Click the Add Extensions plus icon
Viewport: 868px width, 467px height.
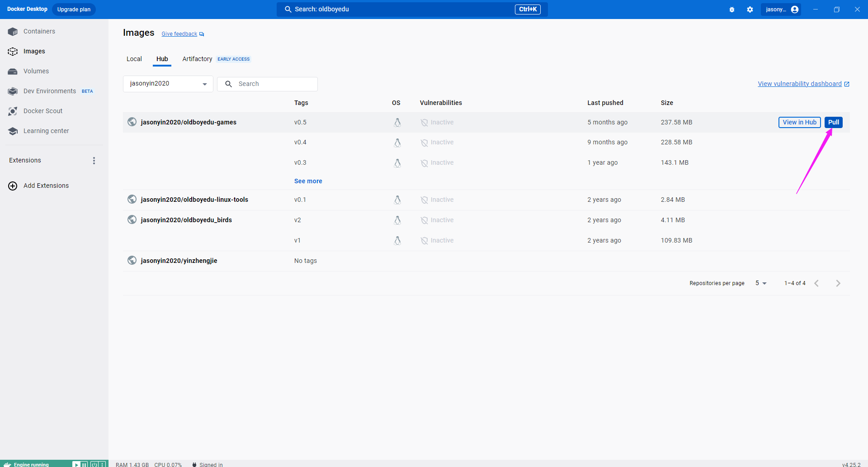click(x=13, y=186)
